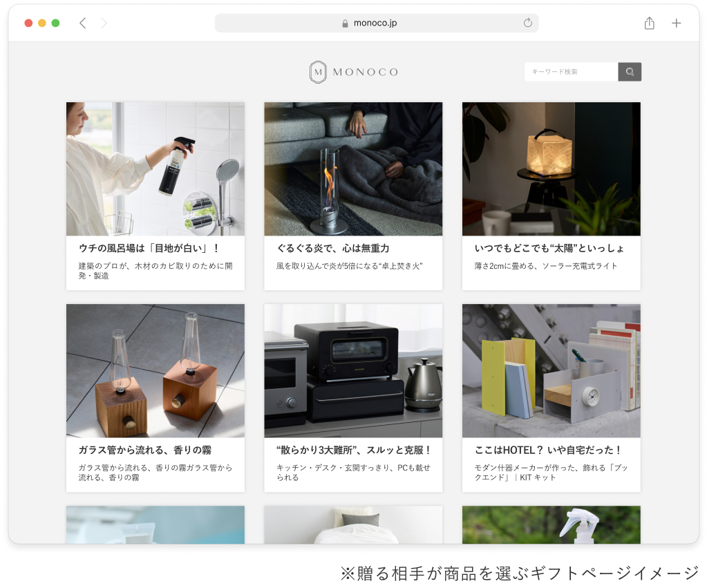Click the ぐるぐる炎で、心は無重力 title
Viewport: 707px width, 588px height.
[332, 248]
